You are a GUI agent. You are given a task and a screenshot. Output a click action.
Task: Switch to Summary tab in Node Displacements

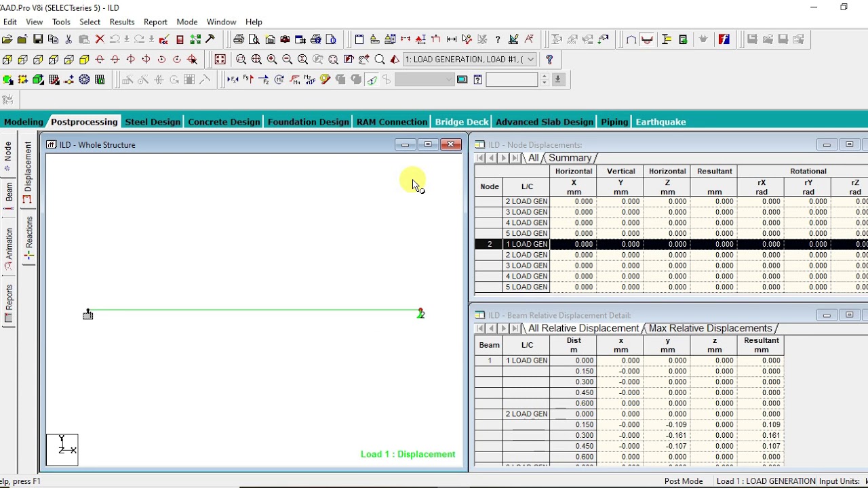pyautogui.click(x=570, y=158)
